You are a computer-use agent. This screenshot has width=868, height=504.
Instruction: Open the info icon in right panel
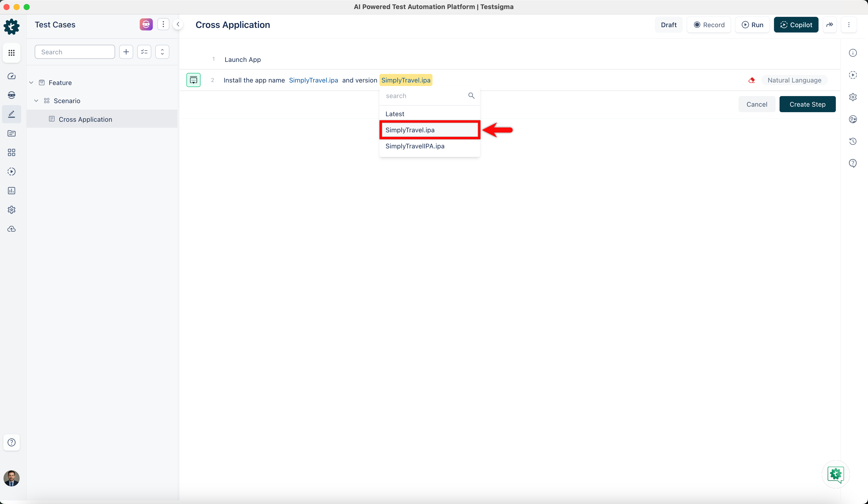853,53
